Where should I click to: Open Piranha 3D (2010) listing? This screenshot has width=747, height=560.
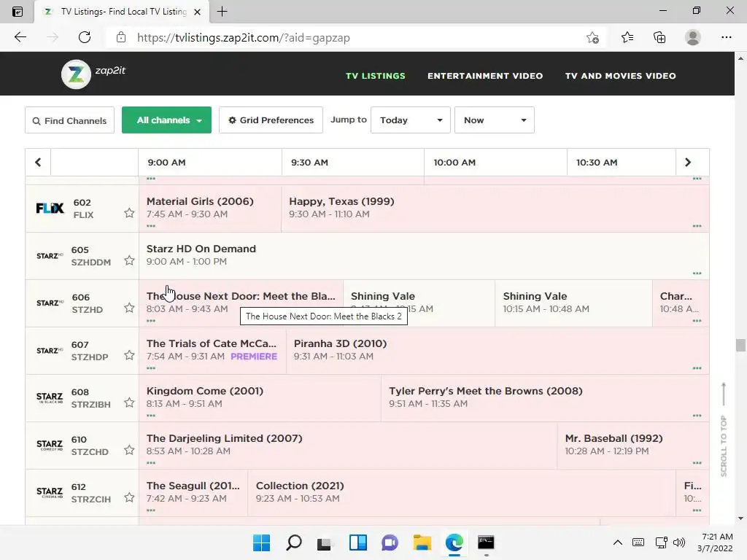click(498, 351)
